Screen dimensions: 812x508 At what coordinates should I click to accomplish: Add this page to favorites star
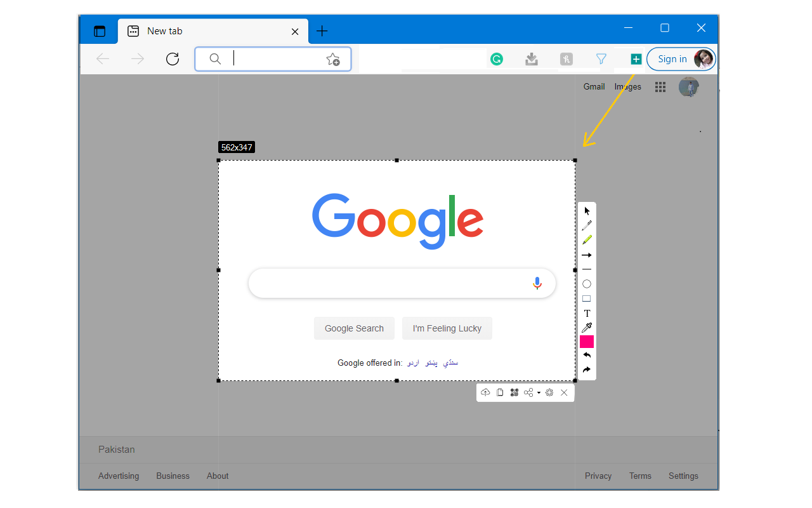(333, 59)
